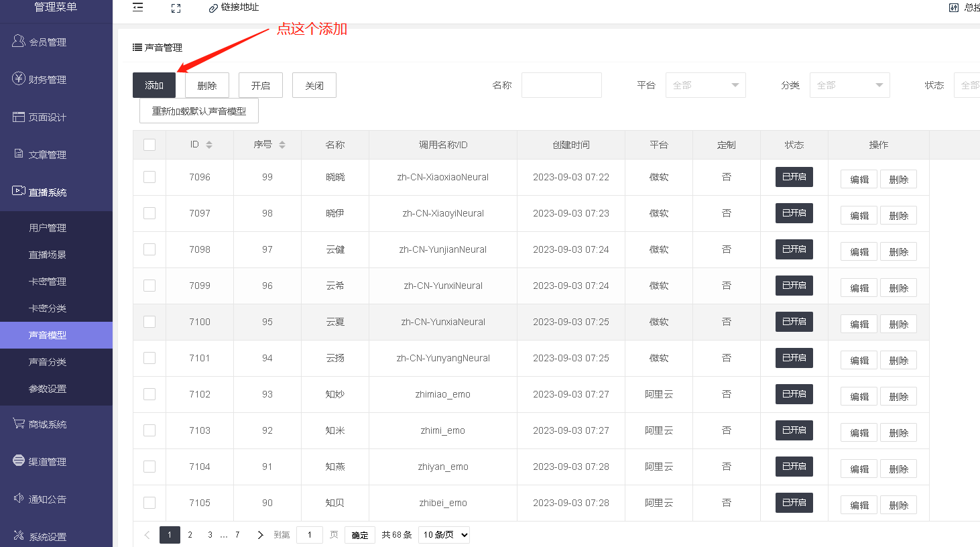Open the 分类 filter dropdown
Viewport: 980px width, 547px height.
(x=849, y=85)
